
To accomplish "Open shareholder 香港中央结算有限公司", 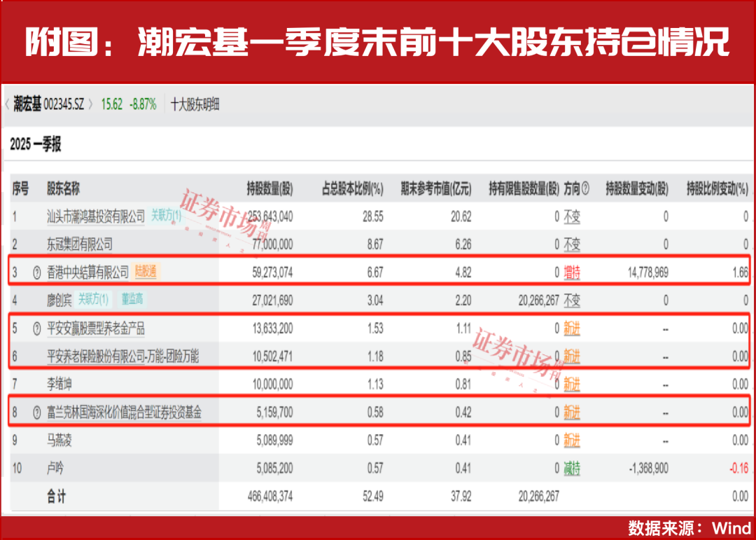I will point(87,272).
